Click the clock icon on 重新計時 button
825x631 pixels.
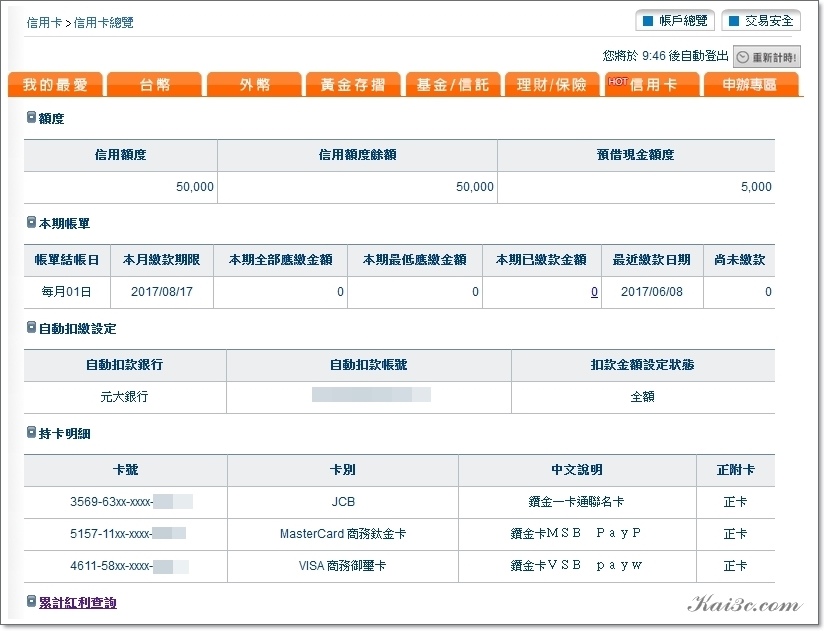(742, 57)
